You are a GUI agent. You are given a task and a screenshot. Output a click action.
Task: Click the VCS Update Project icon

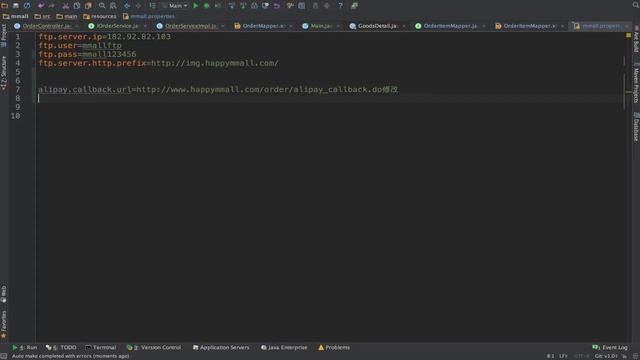tap(232, 6)
